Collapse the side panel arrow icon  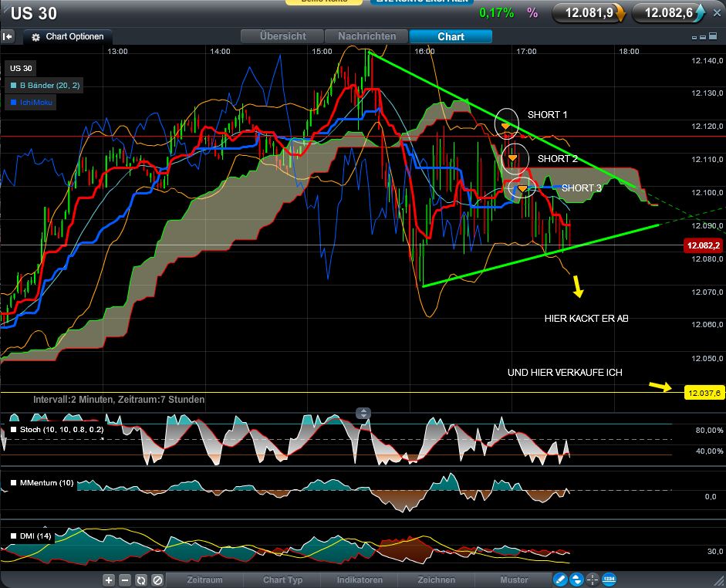(8, 36)
